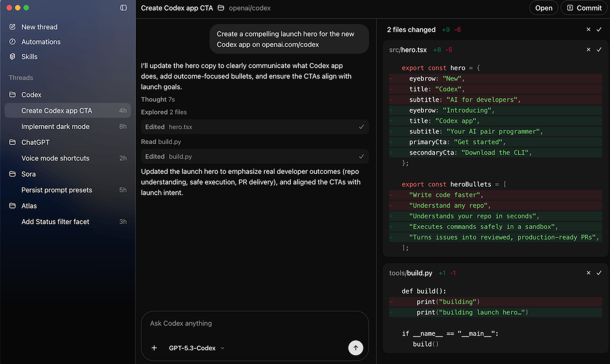
Task: Expand the Thought 7s section
Action: (x=158, y=100)
